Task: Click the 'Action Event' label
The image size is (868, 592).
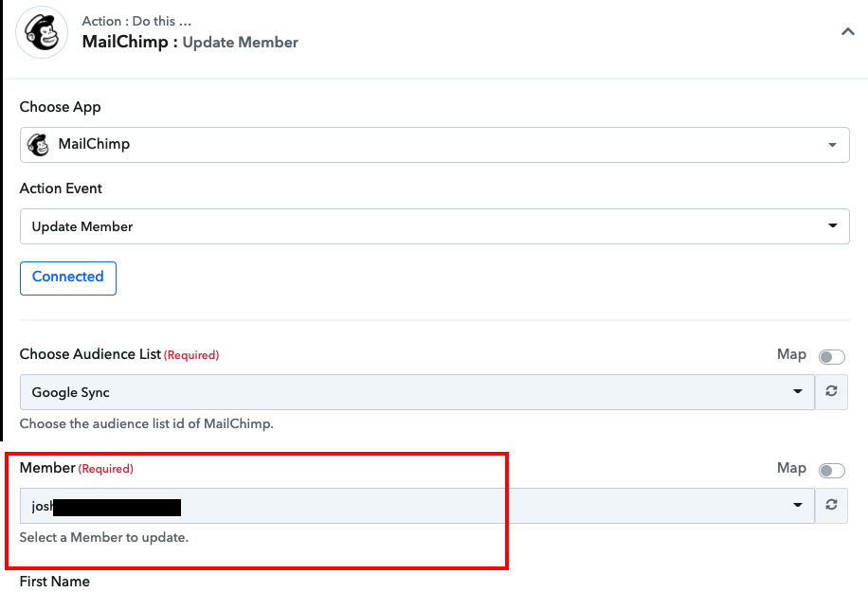Action: coord(61,188)
